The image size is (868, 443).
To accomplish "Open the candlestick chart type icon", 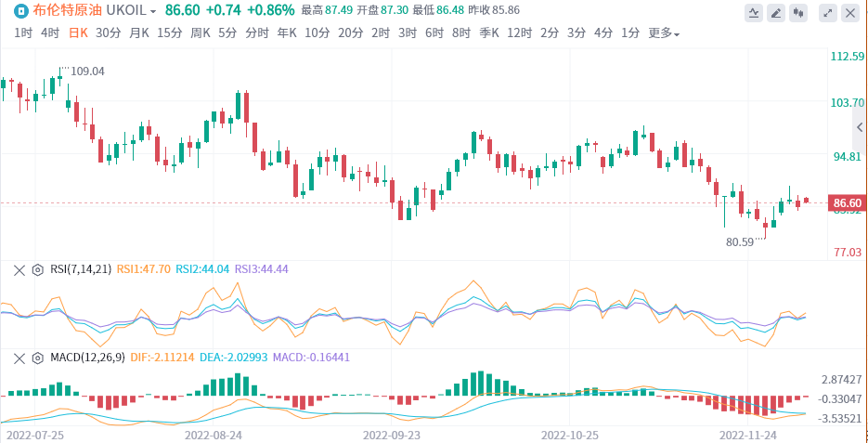I will pos(798,12).
